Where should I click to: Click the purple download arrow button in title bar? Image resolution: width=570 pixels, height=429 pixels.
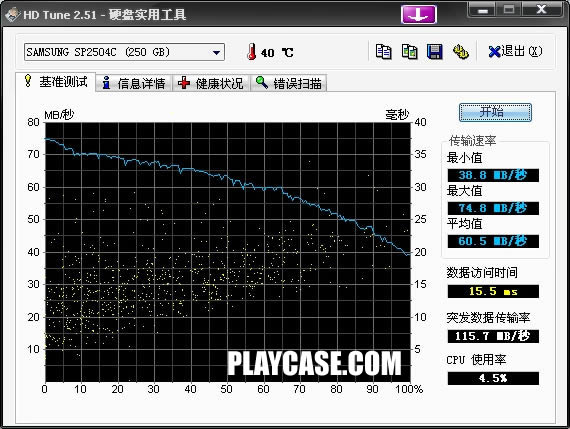coord(419,15)
